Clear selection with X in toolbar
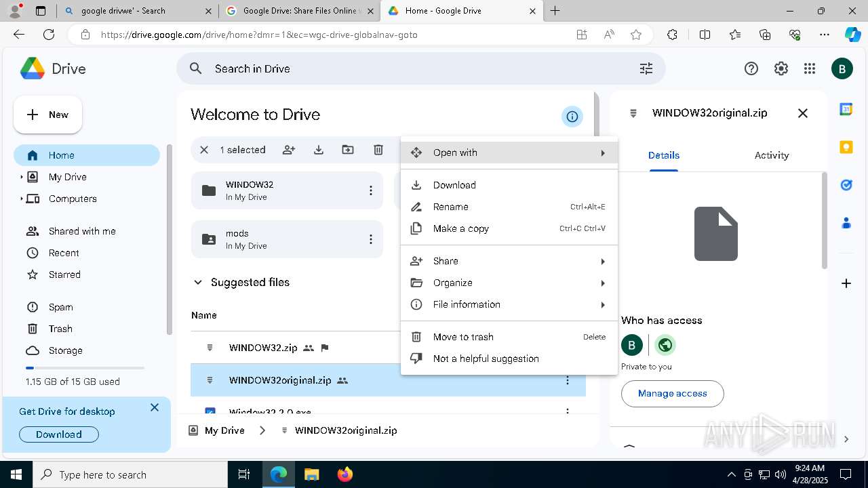 (x=204, y=150)
